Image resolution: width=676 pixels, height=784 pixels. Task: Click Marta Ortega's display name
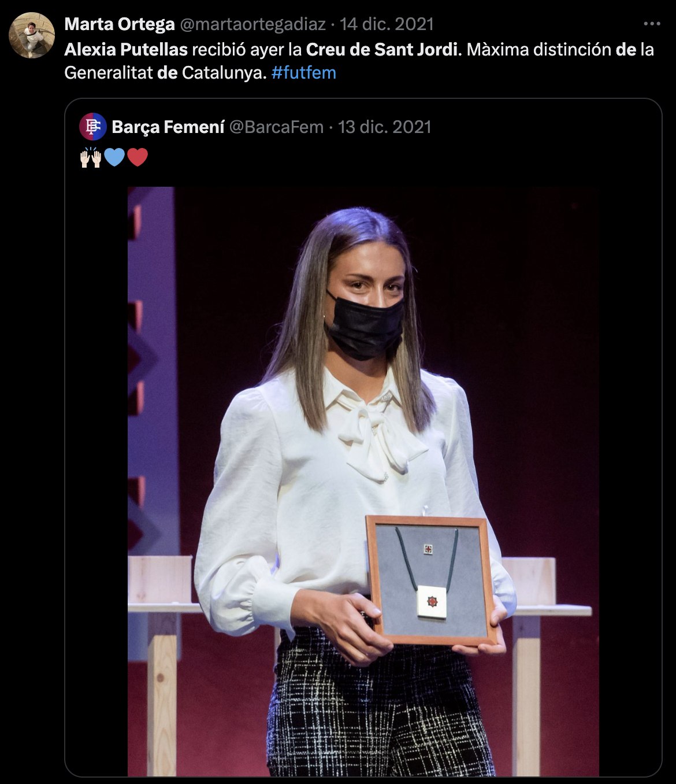click(x=121, y=24)
